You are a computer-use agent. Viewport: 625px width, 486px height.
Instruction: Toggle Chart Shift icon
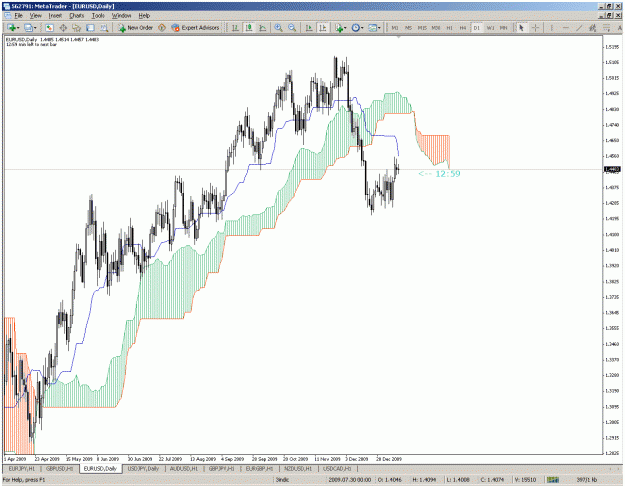[x=322, y=28]
